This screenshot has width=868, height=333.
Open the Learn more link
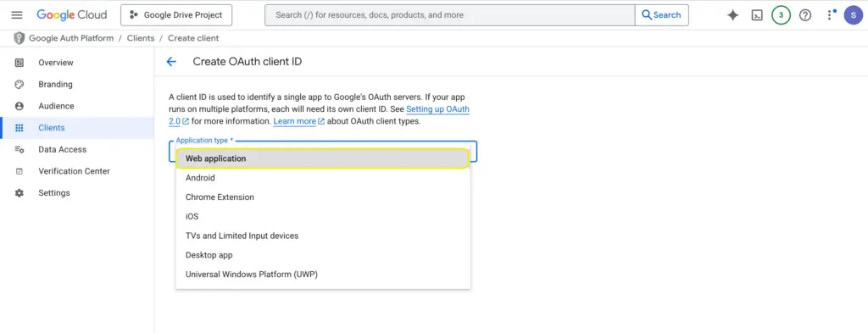coord(294,121)
